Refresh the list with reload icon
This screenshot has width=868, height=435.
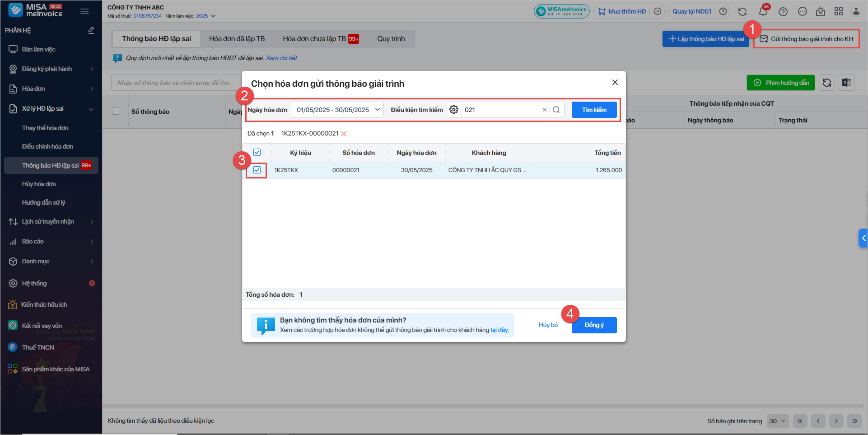(827, 83)
